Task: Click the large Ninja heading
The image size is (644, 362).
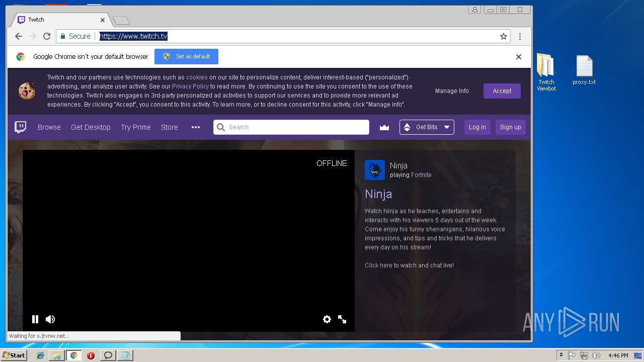Action: [x=378, y=194]
